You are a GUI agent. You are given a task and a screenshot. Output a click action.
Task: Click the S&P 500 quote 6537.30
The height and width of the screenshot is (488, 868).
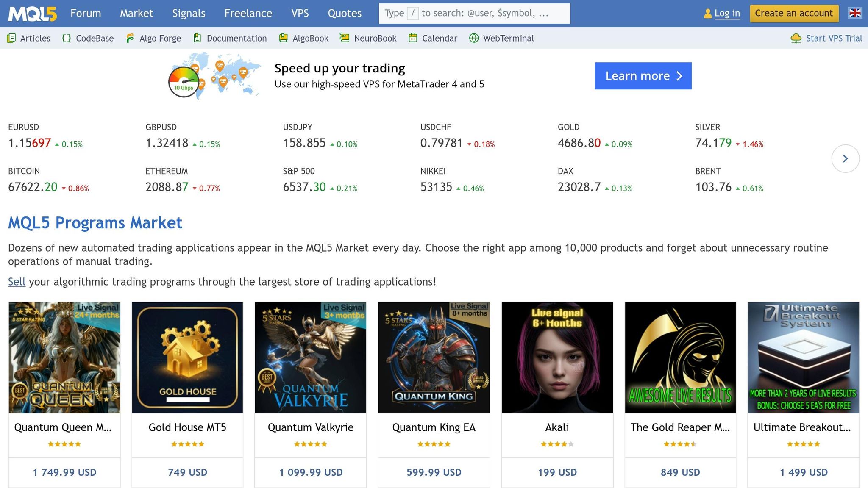pos(304,187)
